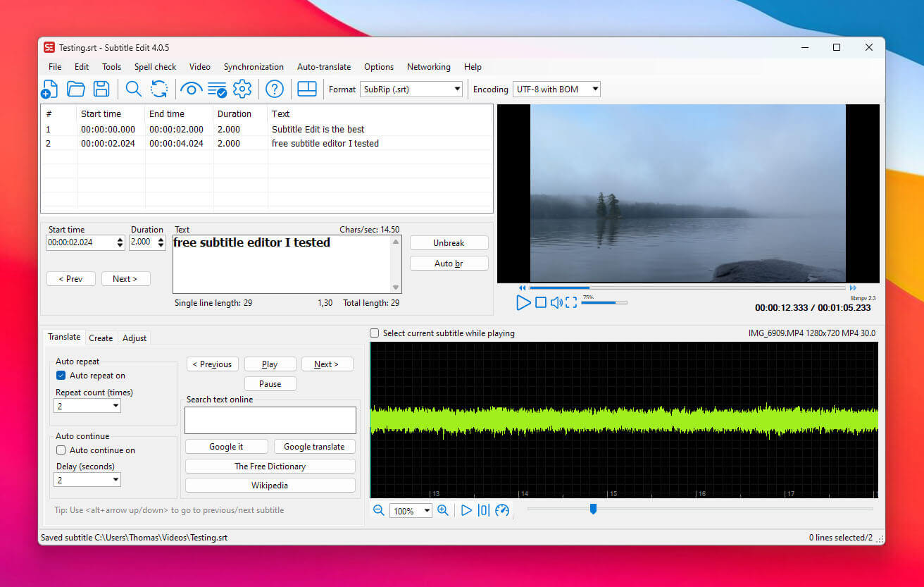
Task: Open Help via the question mark icon
Action: pyautogui.click(x=275, y=89)
